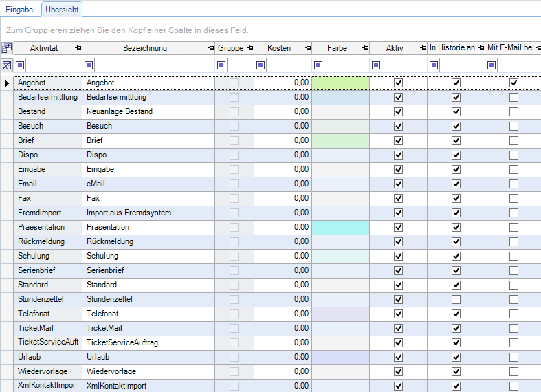Image resolution: width=541 pixels, height=392 pixels.
Task: Enable In Historie checkbox for Stundenzettel row
Action: coord(456,299)
